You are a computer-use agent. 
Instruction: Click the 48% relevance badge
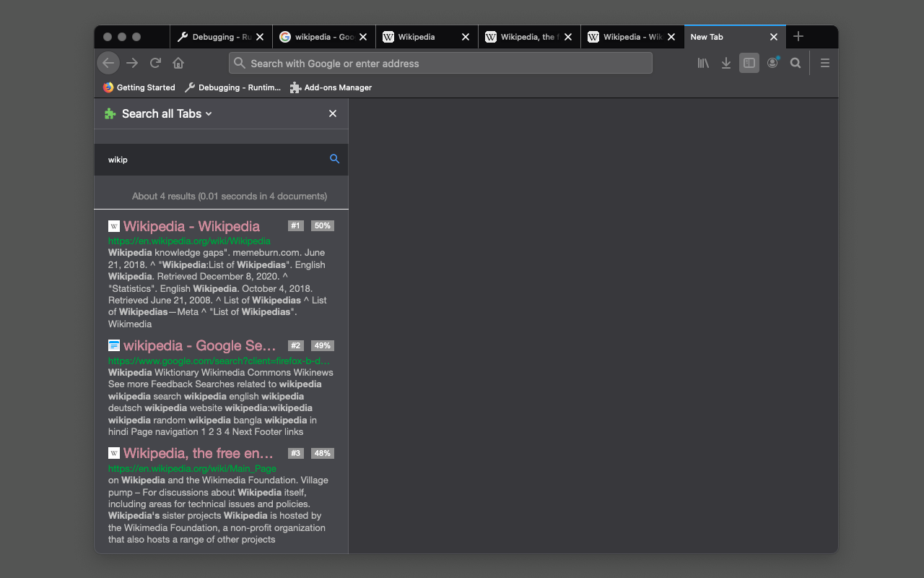[323, 453]
